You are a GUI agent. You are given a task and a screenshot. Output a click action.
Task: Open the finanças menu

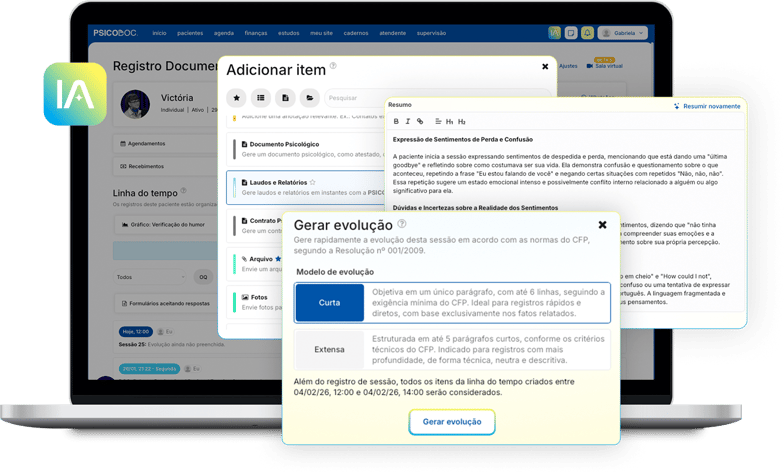(256, 33)
